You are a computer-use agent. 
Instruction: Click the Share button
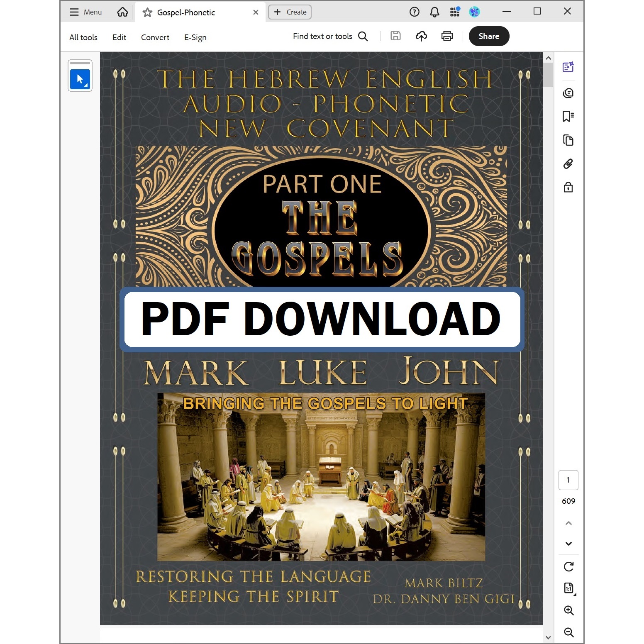coord(489,37)
